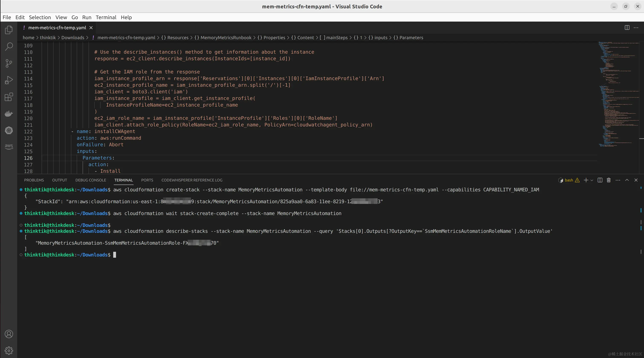This screenshot has height=358, width=644.
Task: Split the editor to the right
Action: (x=627, y=28)
